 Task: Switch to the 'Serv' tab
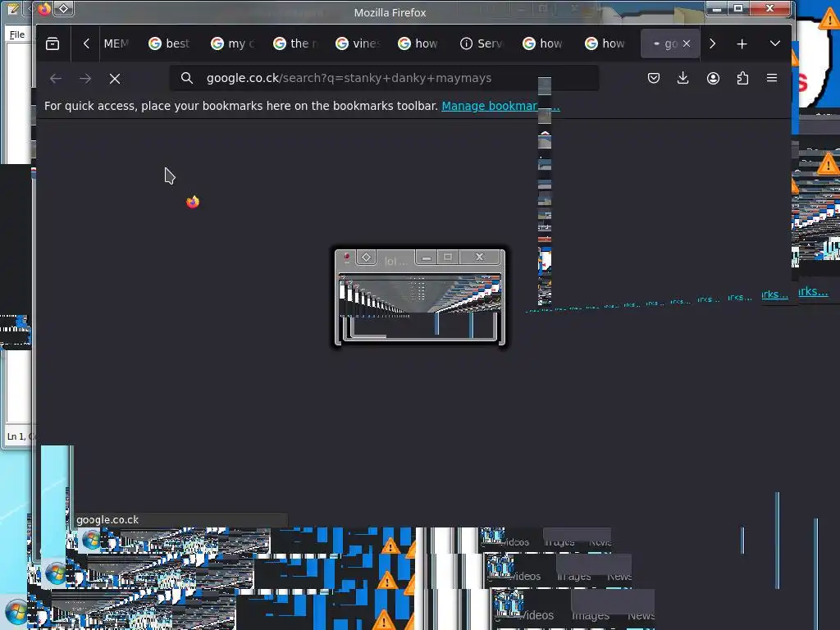(481, 43)
